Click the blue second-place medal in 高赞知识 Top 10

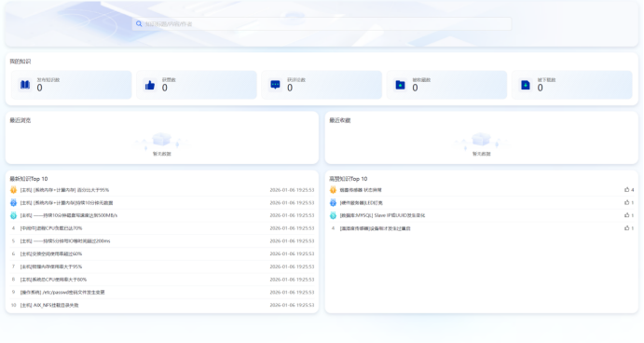(333, 202)
